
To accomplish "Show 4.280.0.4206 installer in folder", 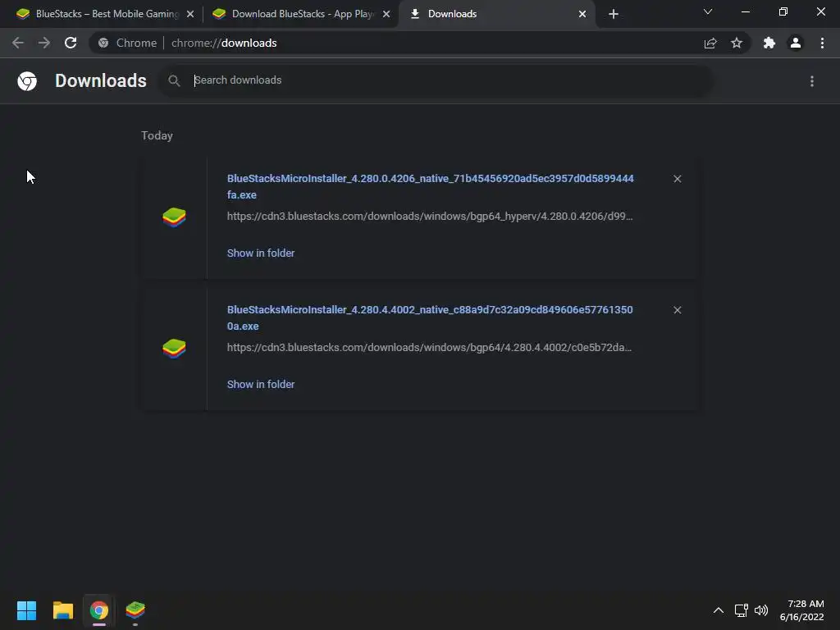I will [261, 253].
